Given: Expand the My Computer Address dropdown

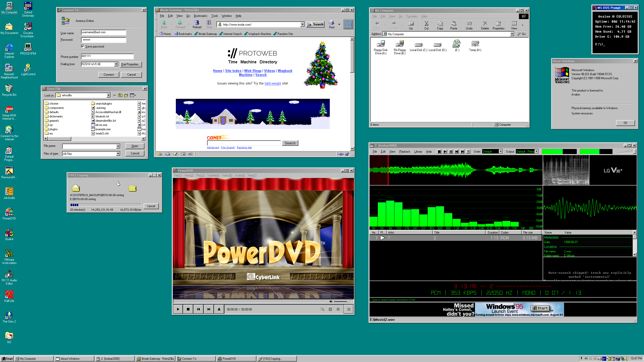Looking at the screenshot, I should tap(512, 34).
